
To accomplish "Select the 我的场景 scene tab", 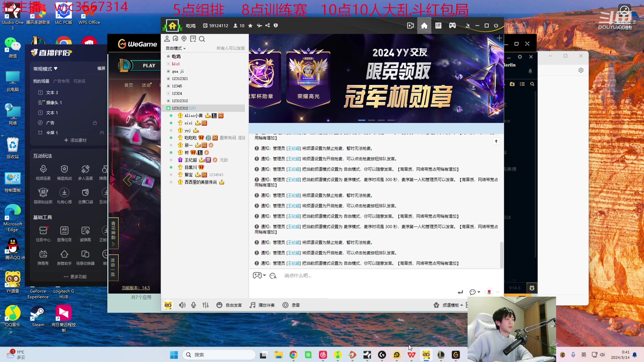I will click(x=41, y=81).
